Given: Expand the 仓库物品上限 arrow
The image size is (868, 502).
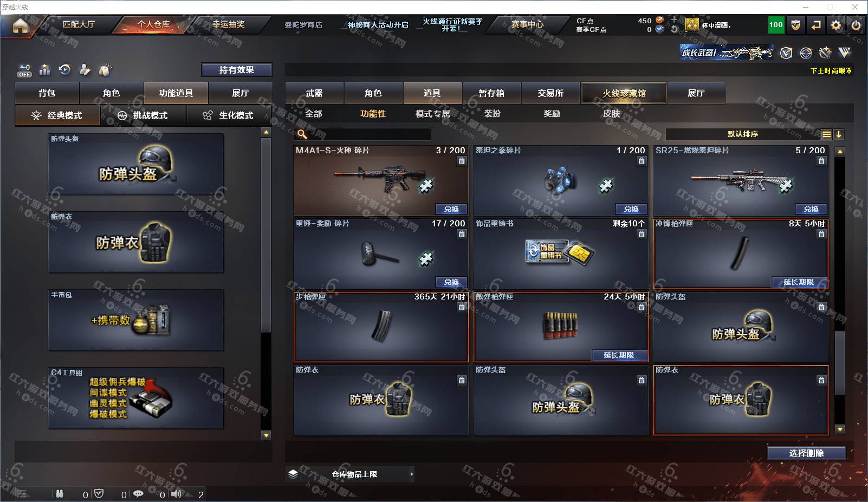Looking at the screenshot, I should (412, 474).
